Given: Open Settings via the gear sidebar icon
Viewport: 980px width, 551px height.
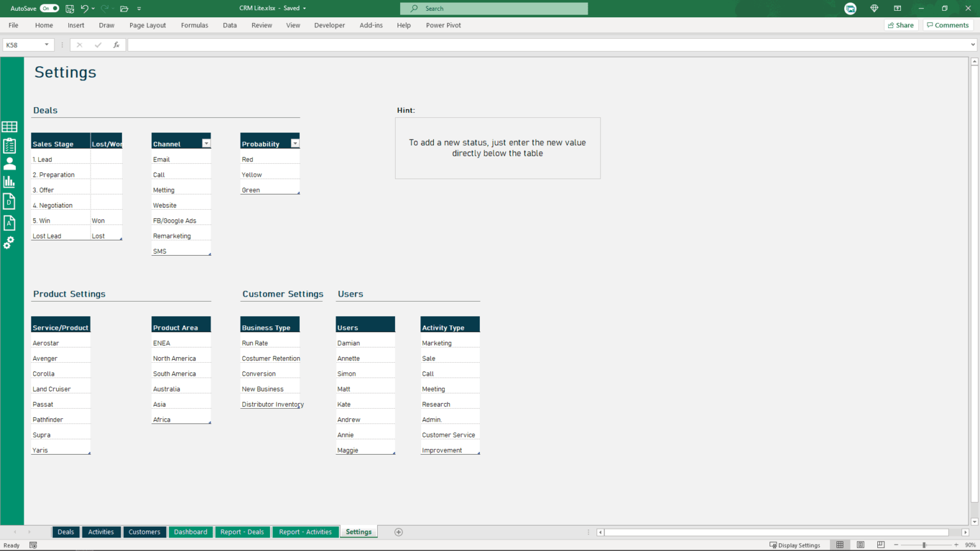Looking at the screenshot, I should tap(10, 242).
